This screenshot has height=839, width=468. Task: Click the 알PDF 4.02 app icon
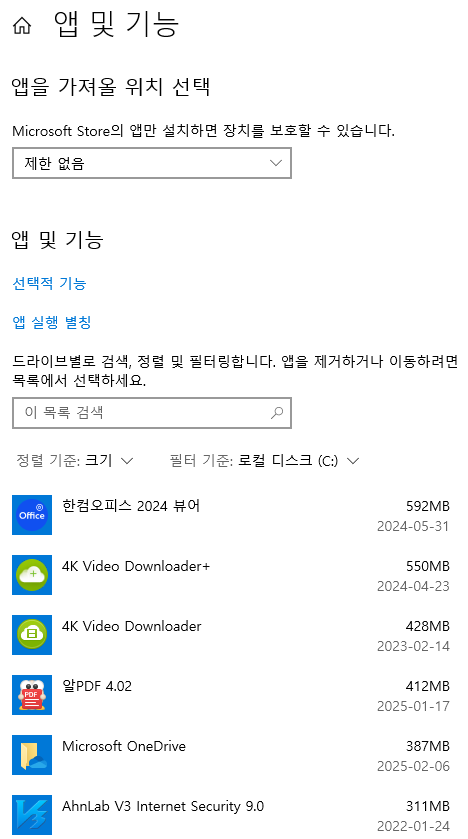[x=32, y=695]
